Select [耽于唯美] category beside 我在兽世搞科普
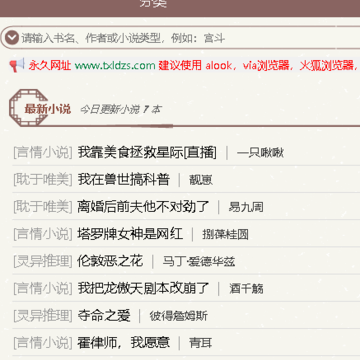This screenshot has height=360, width=360. (x=43, y=180)
